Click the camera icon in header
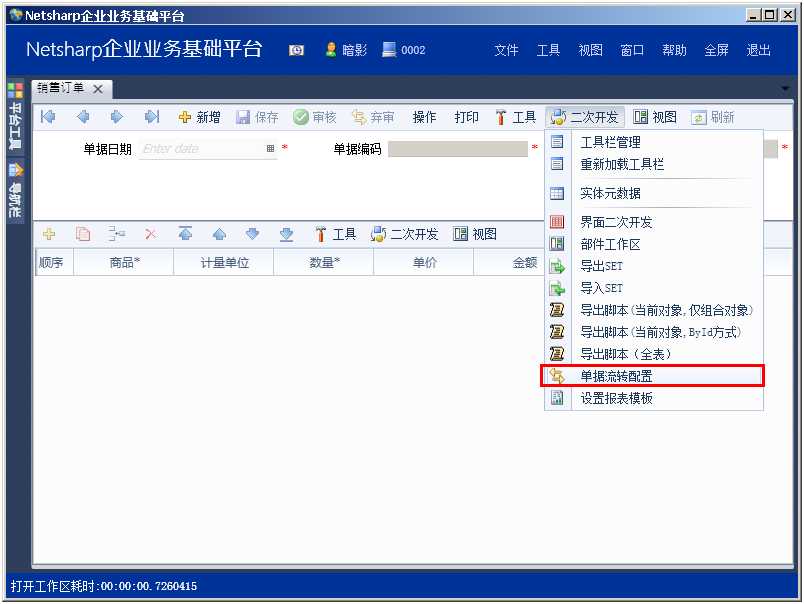Viewport: 804px width, 604px height. point(296,50)
